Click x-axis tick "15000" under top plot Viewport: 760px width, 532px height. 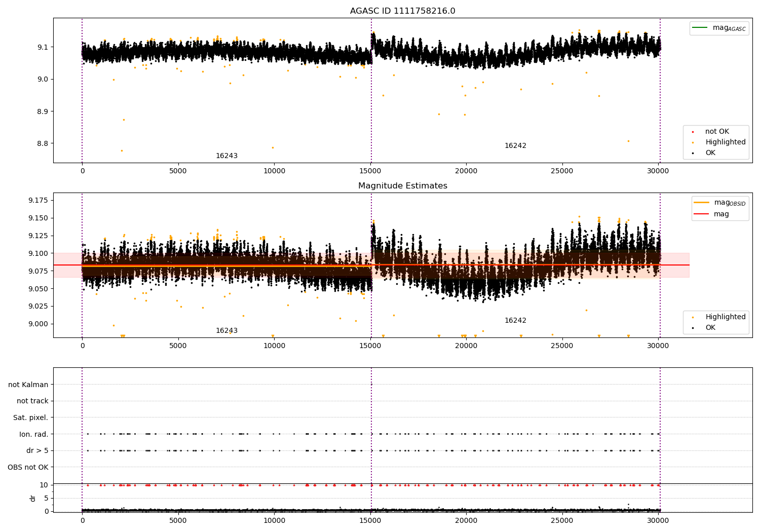click(x=370, y=171)
